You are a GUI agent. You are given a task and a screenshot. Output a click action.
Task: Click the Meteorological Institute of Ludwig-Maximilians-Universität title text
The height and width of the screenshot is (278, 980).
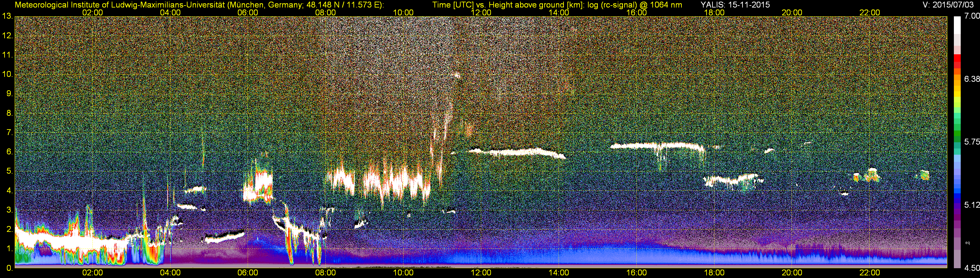click(120, 5)
